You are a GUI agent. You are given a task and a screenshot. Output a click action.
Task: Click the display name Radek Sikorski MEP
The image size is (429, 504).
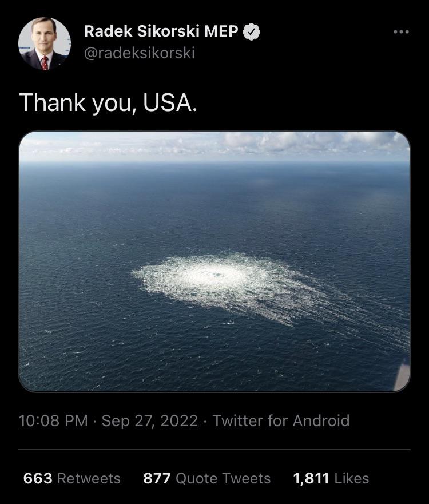[x=161, y=32]
